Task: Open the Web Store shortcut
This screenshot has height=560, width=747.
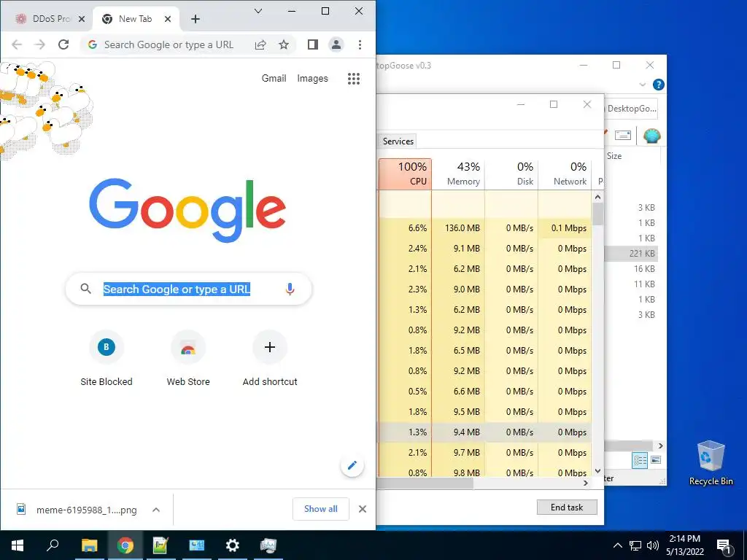Action: (188, 359)
